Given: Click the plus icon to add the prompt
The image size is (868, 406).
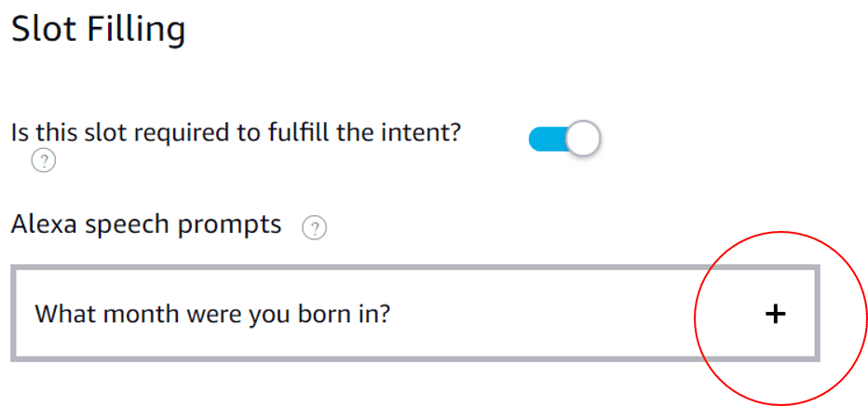Looking at the screenshot, I should (775, 315).
